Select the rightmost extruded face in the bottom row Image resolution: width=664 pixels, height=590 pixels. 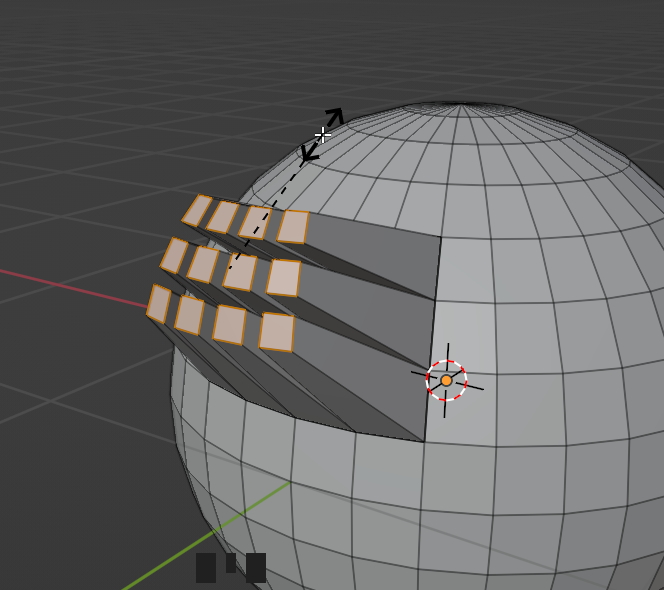277,332
